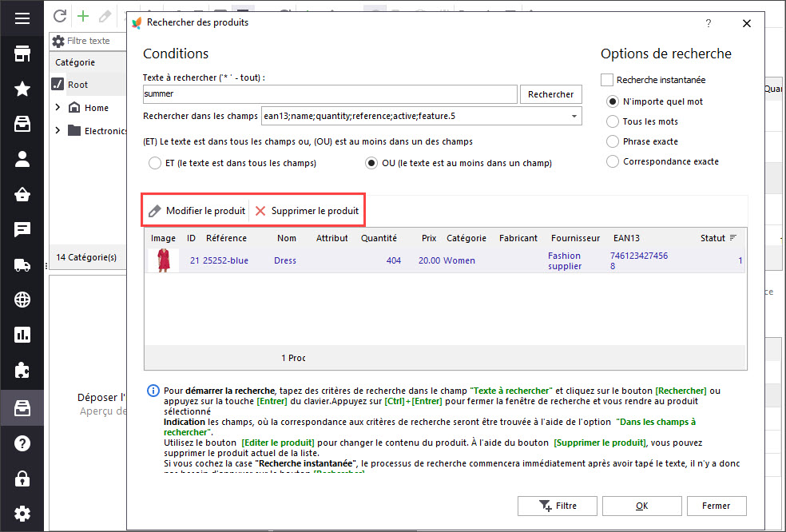Click the gear icon beside Filtre texte
The height and width of the screenshot is (532, 786).
pyautogui.click(x=58, y=41)
